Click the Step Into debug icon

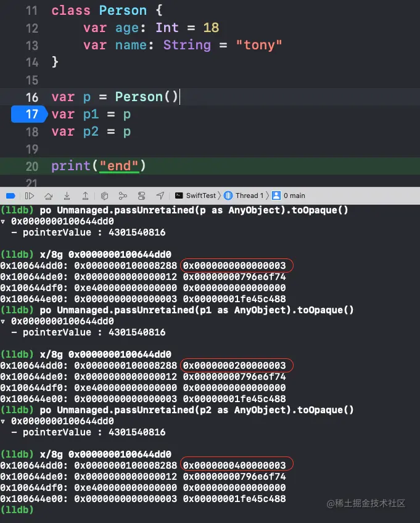click(67, 196)
